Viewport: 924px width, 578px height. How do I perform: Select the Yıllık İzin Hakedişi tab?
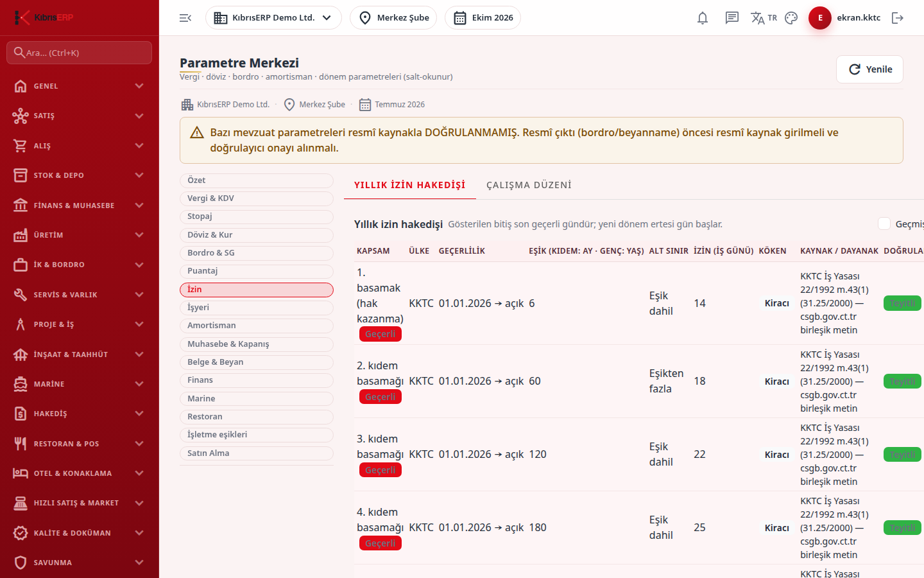[x=410, y=185]
